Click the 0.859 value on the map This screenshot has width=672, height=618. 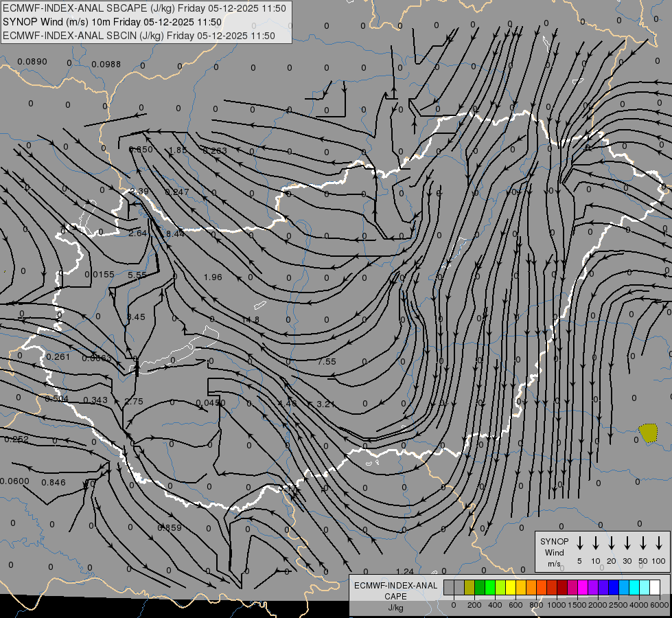pyautogui.click(x=170, y=528)
